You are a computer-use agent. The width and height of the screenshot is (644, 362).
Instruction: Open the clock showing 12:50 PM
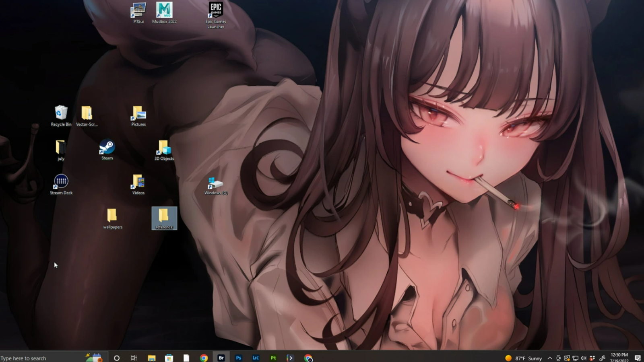coord(619,358)
